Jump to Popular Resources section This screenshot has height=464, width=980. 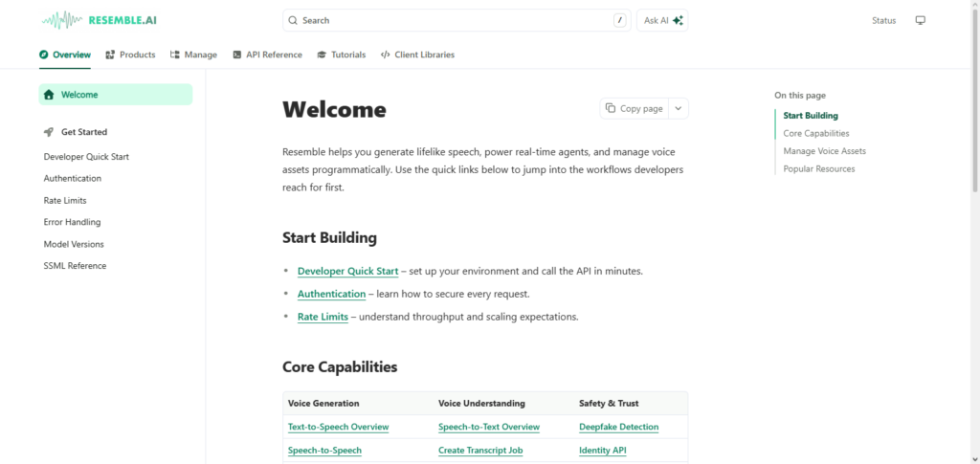point(819,169)
